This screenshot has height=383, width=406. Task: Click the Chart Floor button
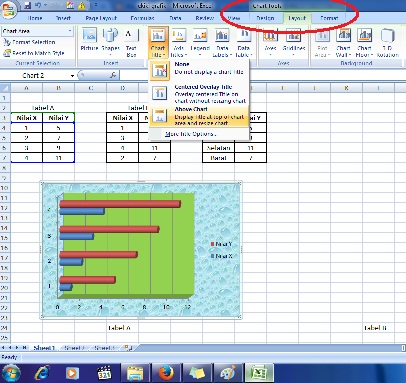tap(364, 42)
